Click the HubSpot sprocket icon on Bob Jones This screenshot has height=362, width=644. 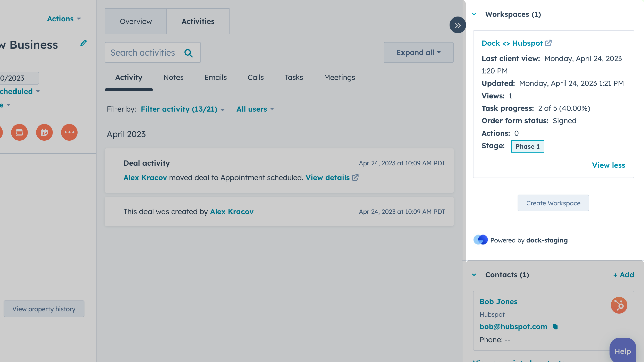619,305
